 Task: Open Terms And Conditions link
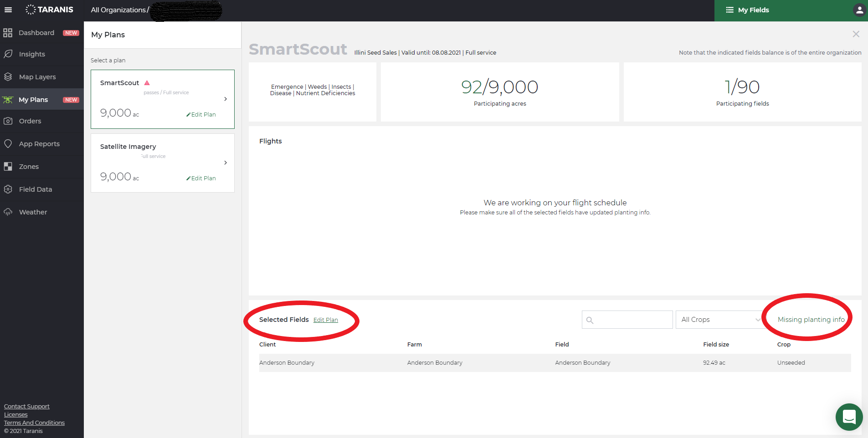click(x=35, y=423)
